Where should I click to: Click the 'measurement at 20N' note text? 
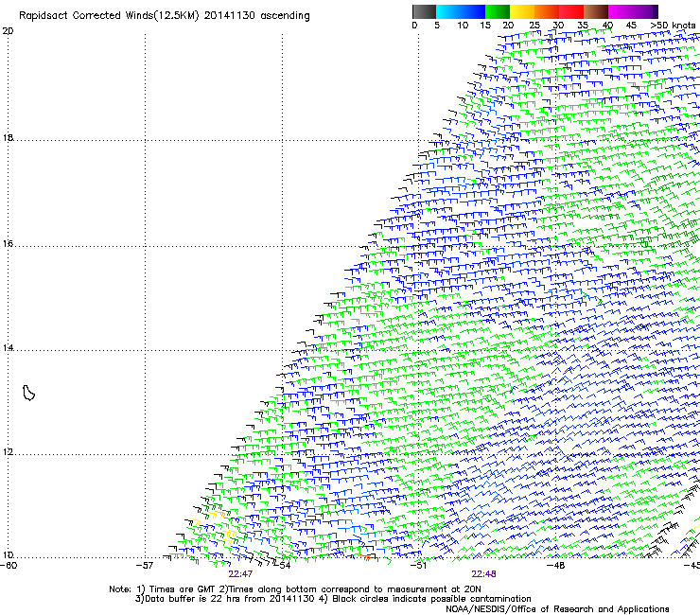tap(434, 589)
